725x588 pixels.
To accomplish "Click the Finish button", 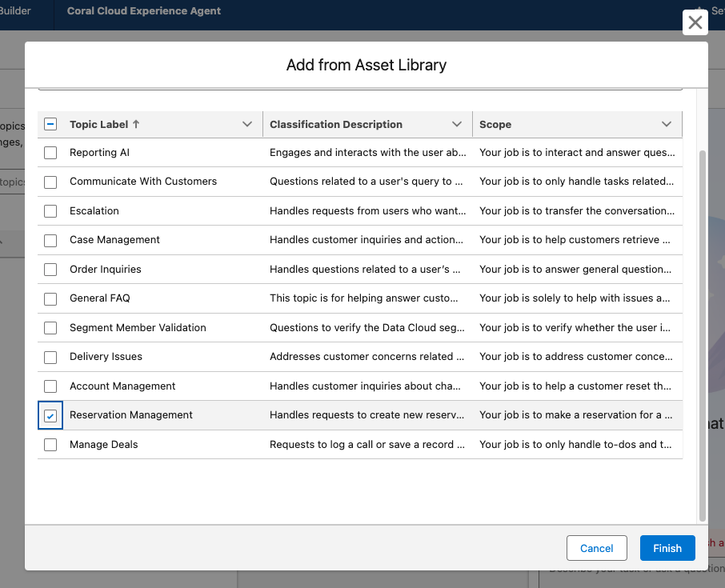I will 667,548.
